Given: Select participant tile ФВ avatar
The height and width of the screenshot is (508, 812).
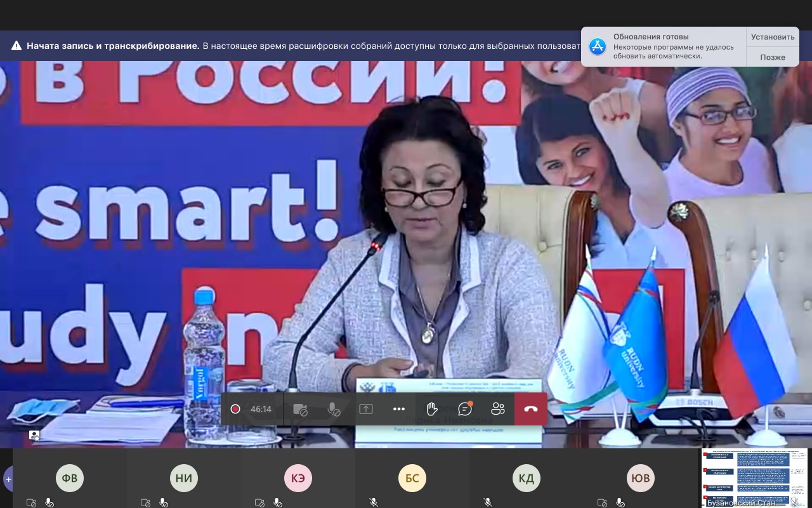Looking at the screenshot, I should point(70,478).
